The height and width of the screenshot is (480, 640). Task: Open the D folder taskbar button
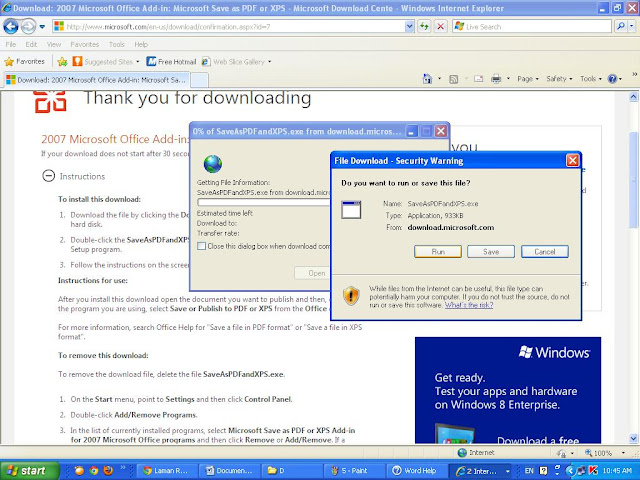(x=292, y=471)
